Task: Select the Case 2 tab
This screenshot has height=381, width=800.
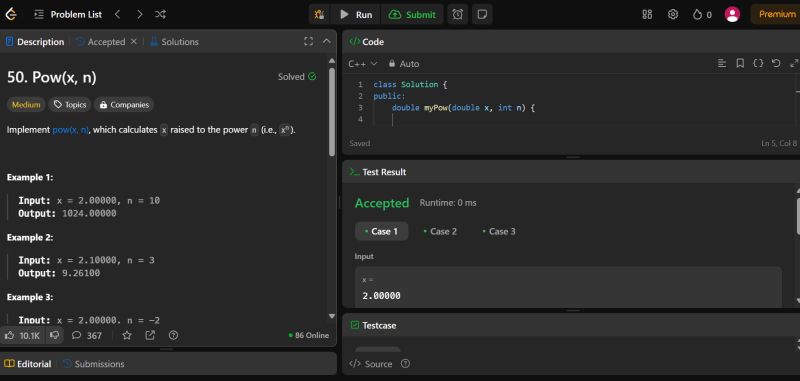Action: 440,231
